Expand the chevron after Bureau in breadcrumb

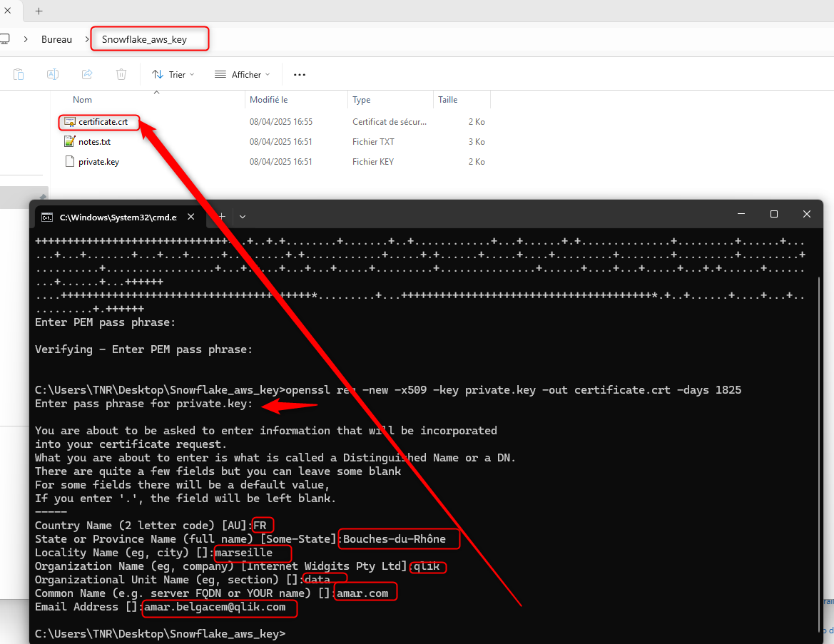click(x=86, y=39)
